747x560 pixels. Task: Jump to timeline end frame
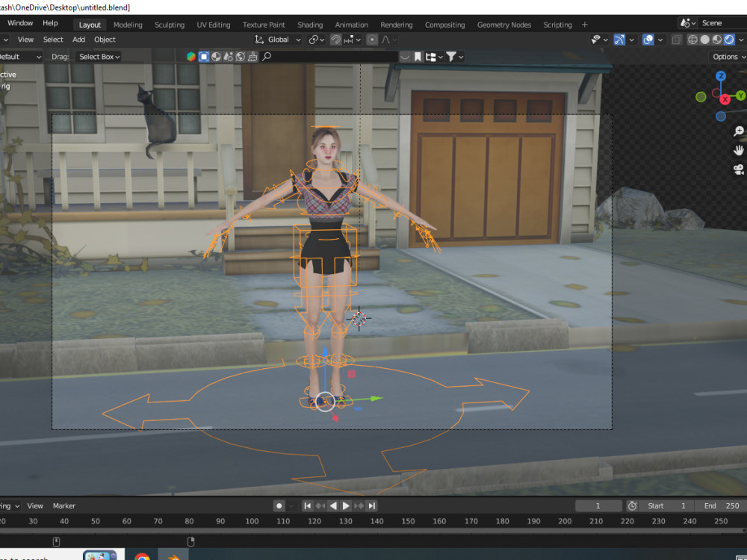(x=372, y=505)
